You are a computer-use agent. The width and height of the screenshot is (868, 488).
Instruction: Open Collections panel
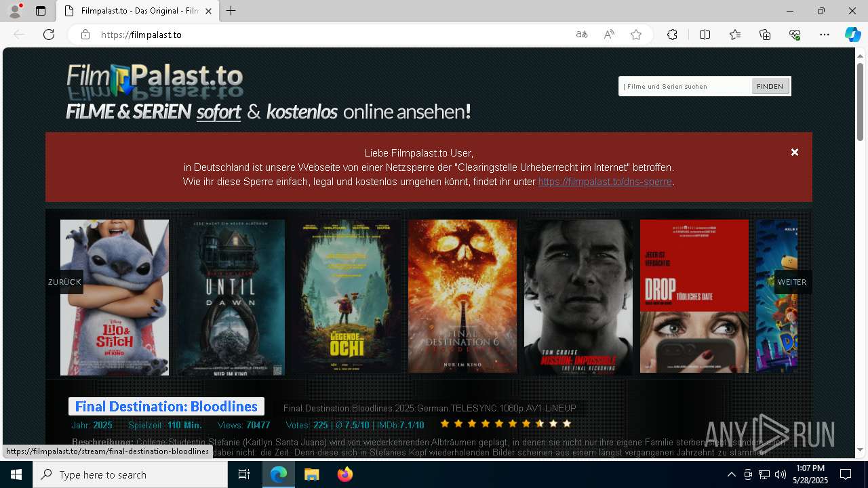click(765, 35)
